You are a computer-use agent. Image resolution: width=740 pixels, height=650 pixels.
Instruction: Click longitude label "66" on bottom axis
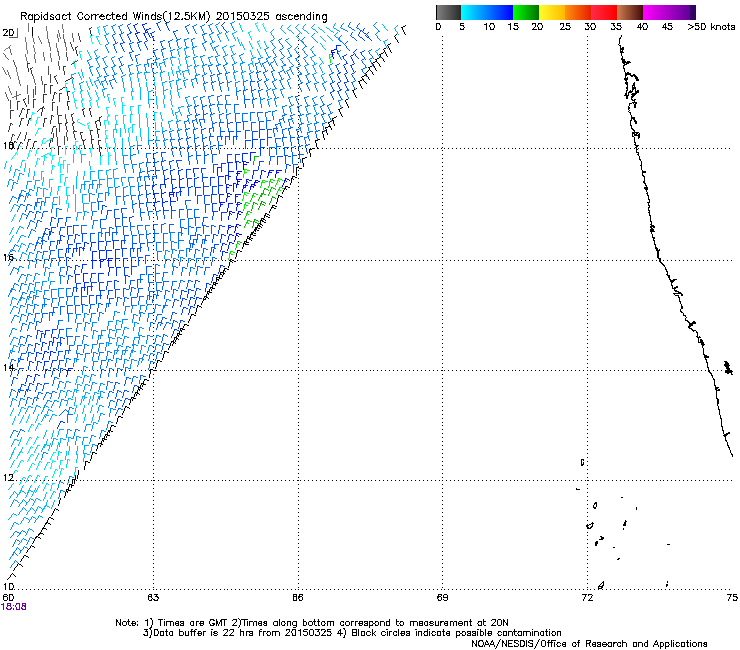298,598
